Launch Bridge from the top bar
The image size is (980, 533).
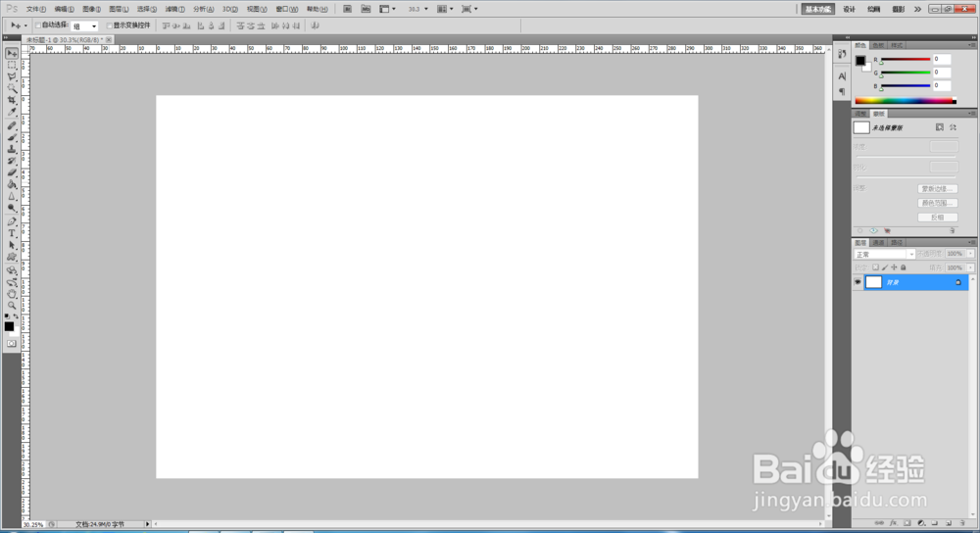coord(348,9)
